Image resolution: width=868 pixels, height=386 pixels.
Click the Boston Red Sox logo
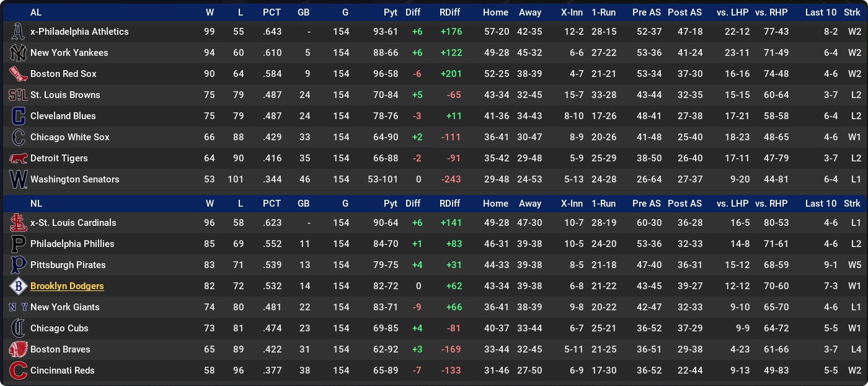(18, 74)
